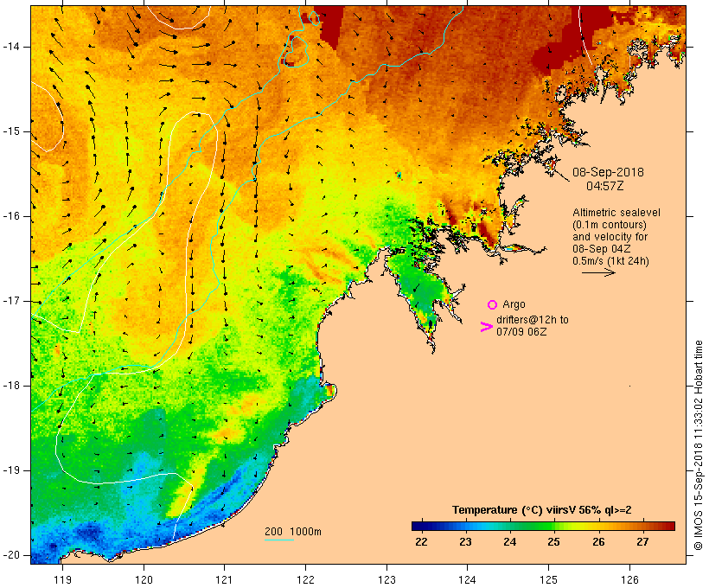Click the longitude axis label '126'
This screenshot has height=588, width=709.
[x=629, y=579]
